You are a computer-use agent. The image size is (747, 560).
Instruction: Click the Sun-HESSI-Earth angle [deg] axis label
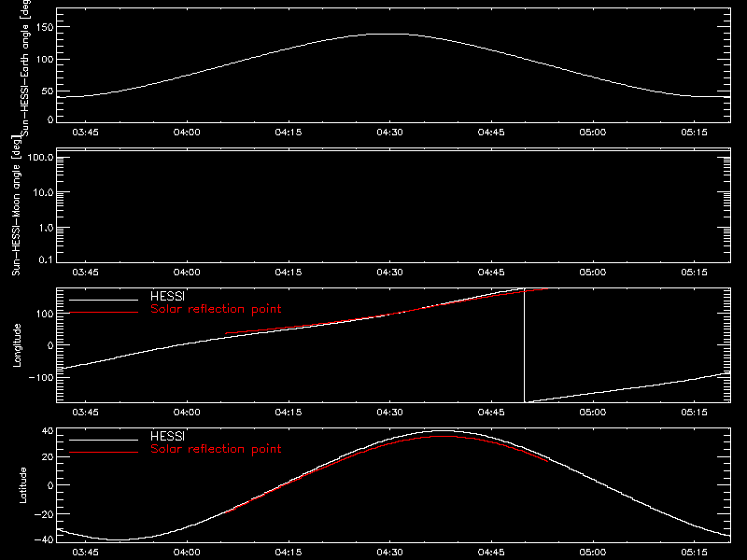pyautogui.click(x=26, y=68)
